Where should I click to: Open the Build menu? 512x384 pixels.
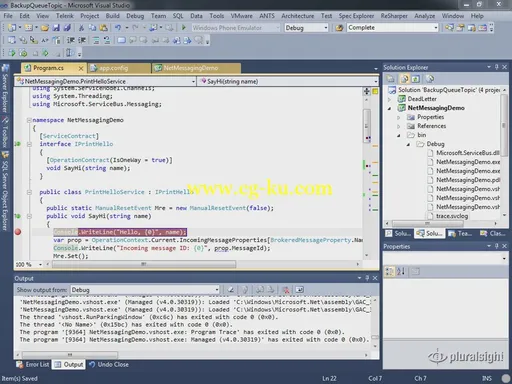click(113, 16)
